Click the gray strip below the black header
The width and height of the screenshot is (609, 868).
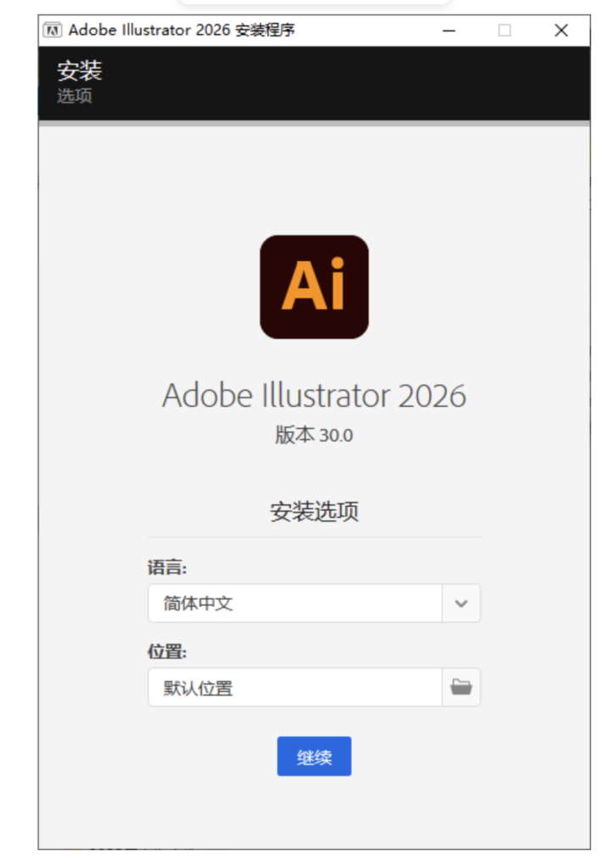coord(314,123)
